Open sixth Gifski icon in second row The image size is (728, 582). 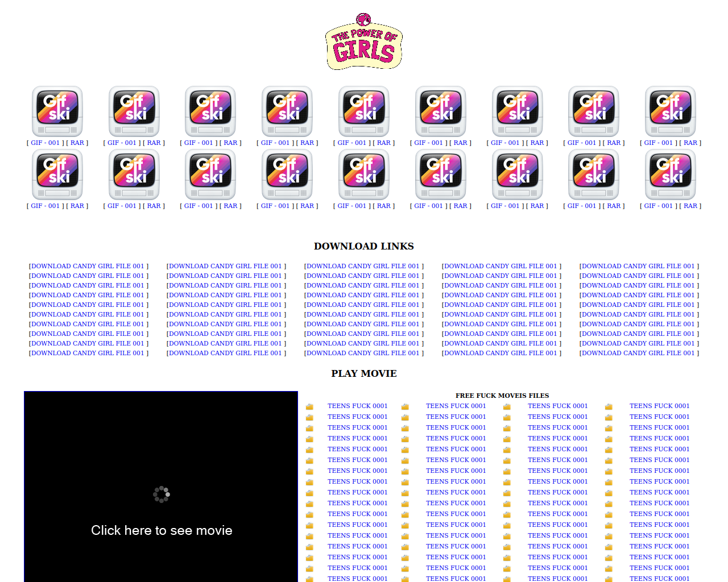pyautogui.click(x=441, y=174)
